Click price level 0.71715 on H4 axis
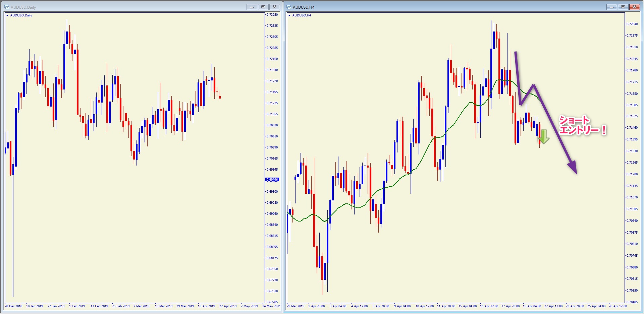Image resolution: width=644 pixels, height=314 pixels. [x=632, y=82]
